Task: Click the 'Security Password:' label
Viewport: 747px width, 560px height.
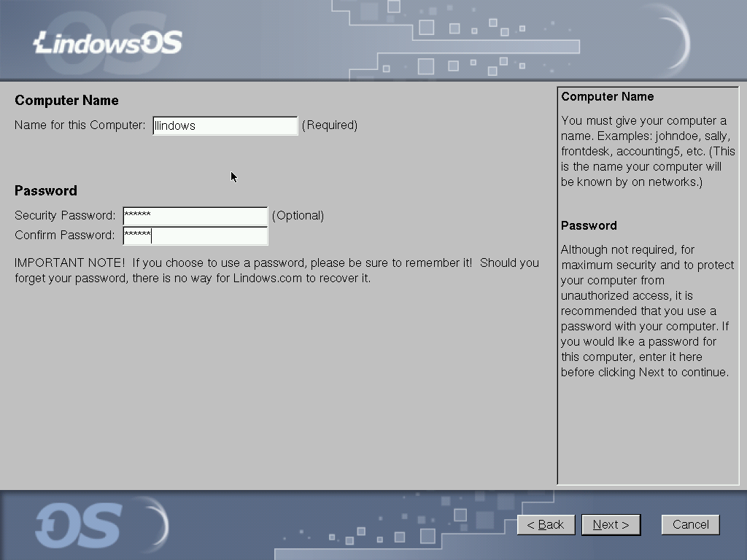Action: click(x=65, y=216)
